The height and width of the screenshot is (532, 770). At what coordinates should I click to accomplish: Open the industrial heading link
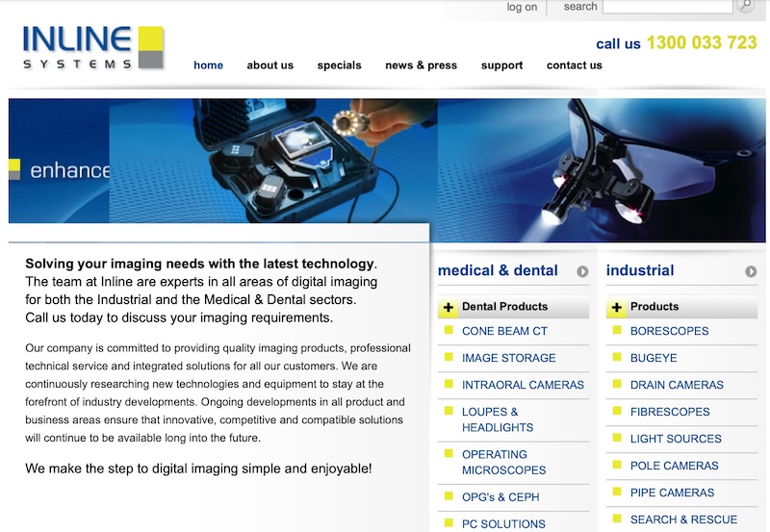640,270
